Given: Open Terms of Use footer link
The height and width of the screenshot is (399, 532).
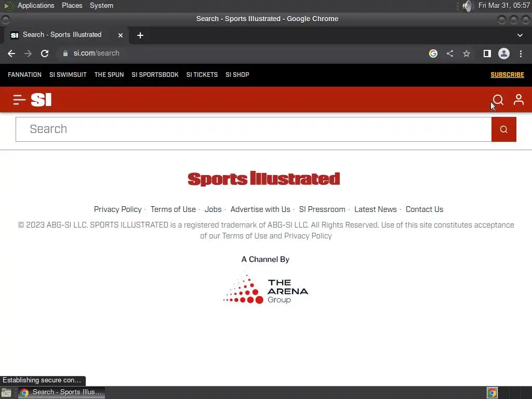Looking at the screenshot, I should (173, 209).
